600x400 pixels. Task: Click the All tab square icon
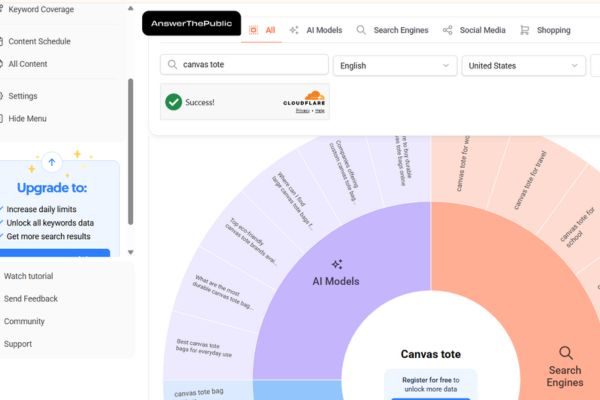(x=253, y=30)
